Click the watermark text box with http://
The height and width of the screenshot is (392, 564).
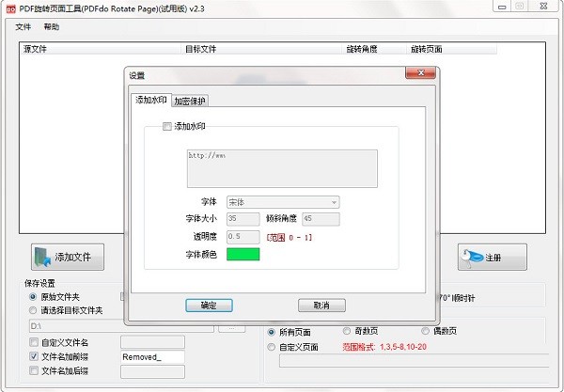282,168
